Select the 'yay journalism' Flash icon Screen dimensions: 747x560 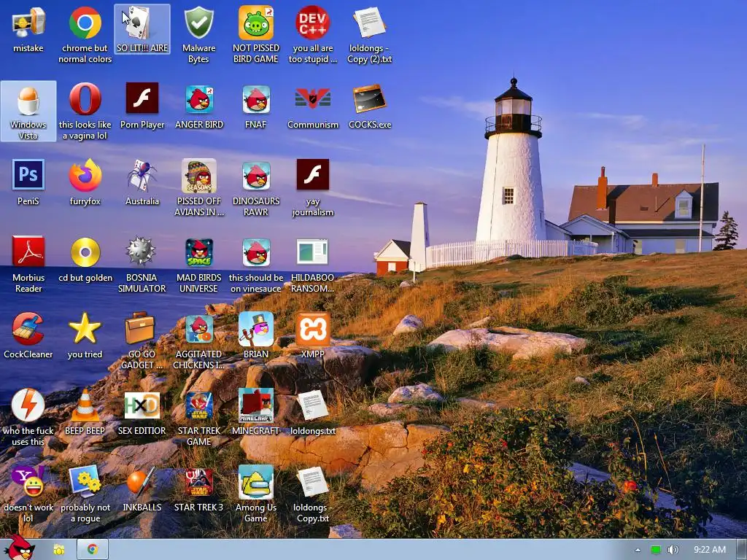tap(313, 188)
